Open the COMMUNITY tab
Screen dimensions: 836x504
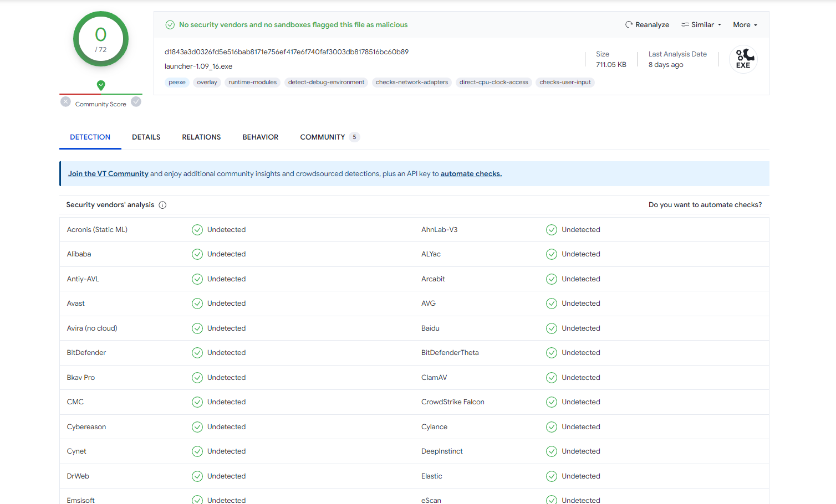coord(330,137)
